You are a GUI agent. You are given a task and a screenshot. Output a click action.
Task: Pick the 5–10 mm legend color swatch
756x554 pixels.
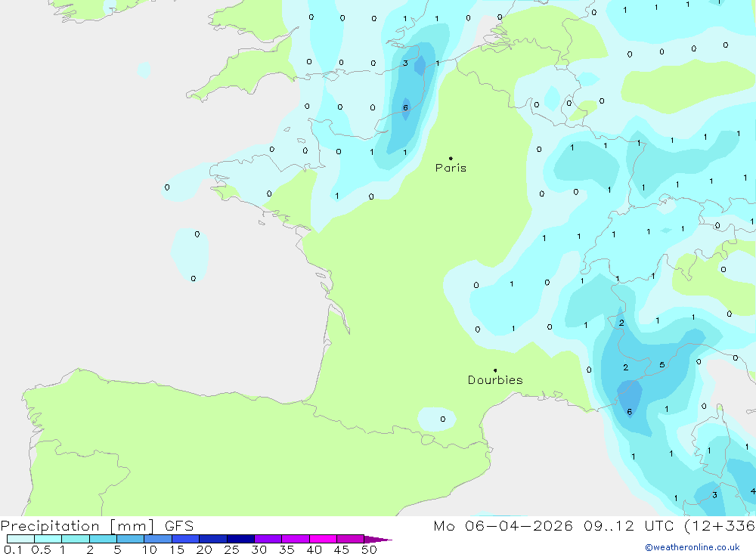130,539
